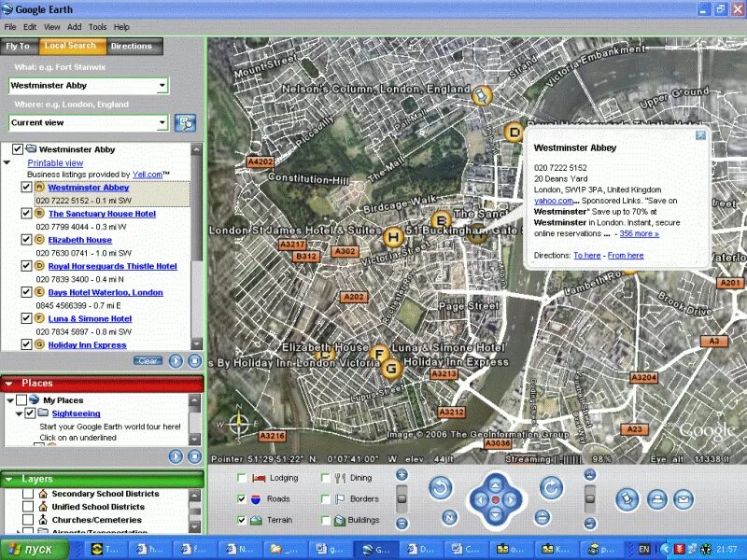The width and height of the screenshot is (747, 560).
Task: Click the tilt slider handle
Action: point(590,498)
